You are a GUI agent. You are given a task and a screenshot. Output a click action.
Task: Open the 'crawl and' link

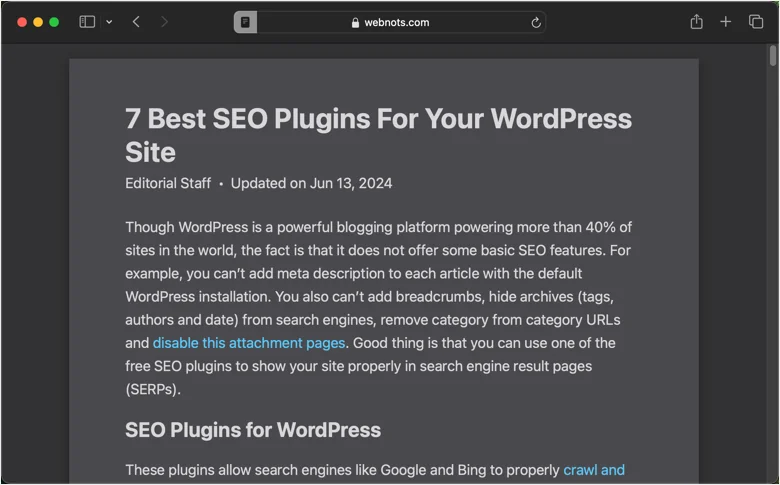coord(594,470)
